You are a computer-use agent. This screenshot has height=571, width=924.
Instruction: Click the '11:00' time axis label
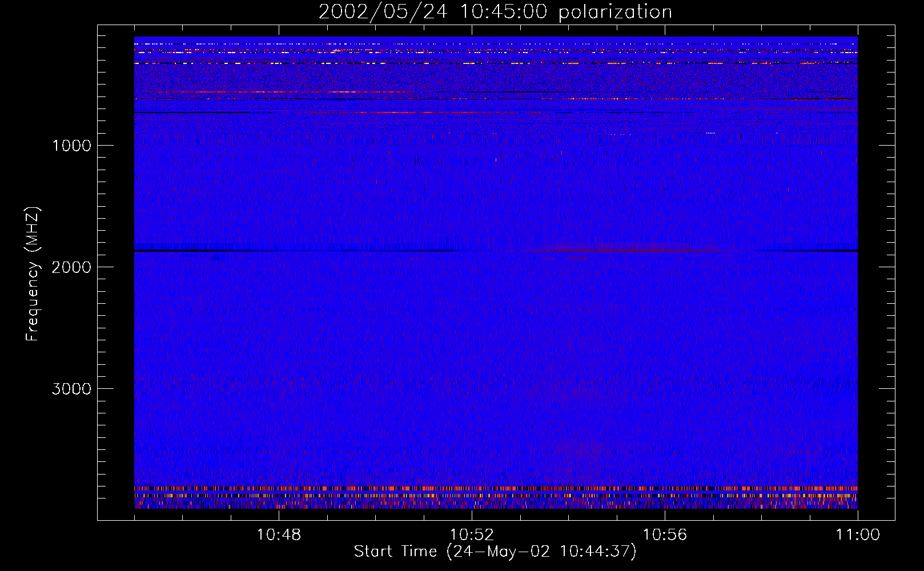click(858, 535)
